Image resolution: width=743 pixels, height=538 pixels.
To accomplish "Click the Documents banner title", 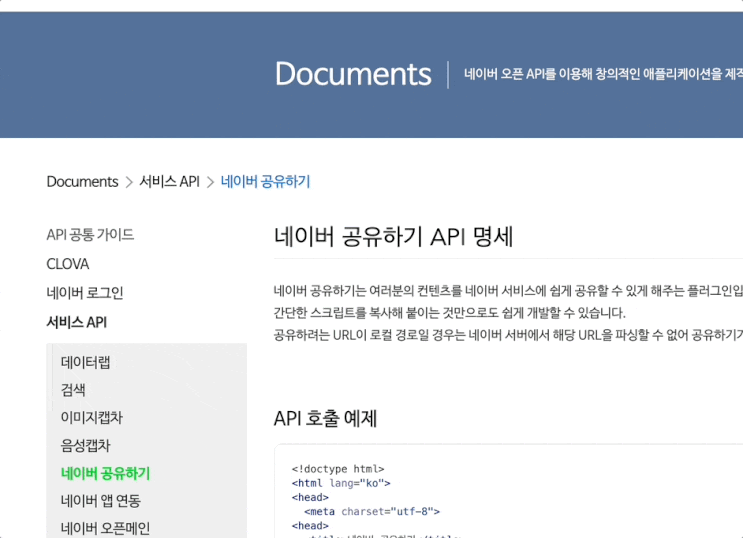I will 353,74.
